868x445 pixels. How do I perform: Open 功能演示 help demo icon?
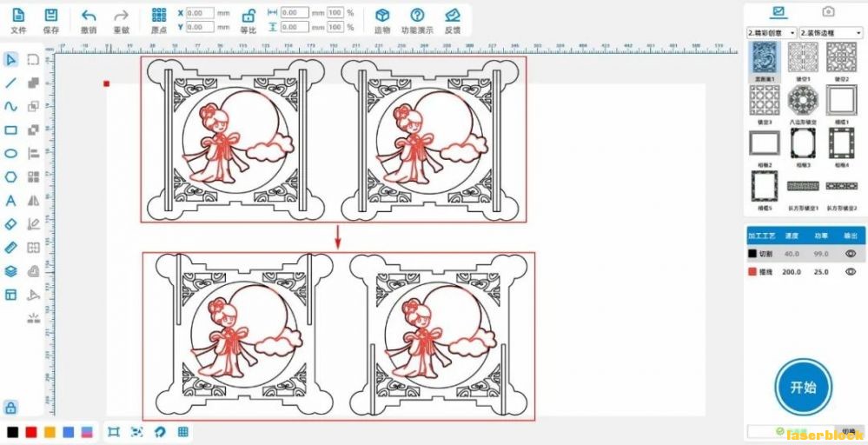417,16
